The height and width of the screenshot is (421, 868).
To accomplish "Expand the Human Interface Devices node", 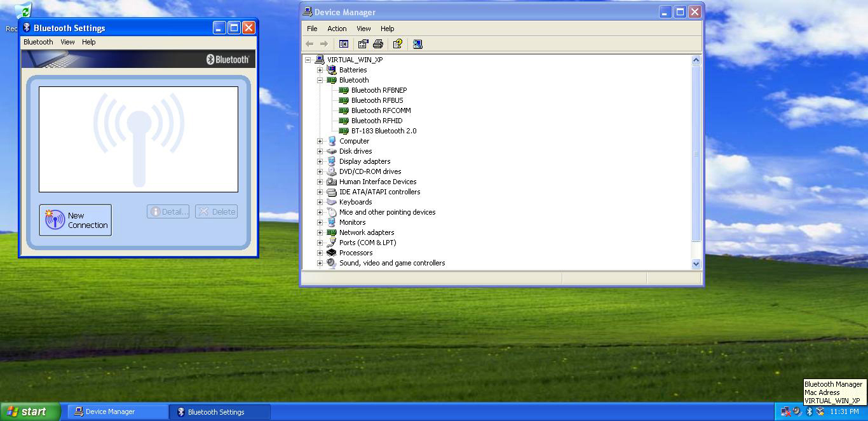I will point(320,182).
